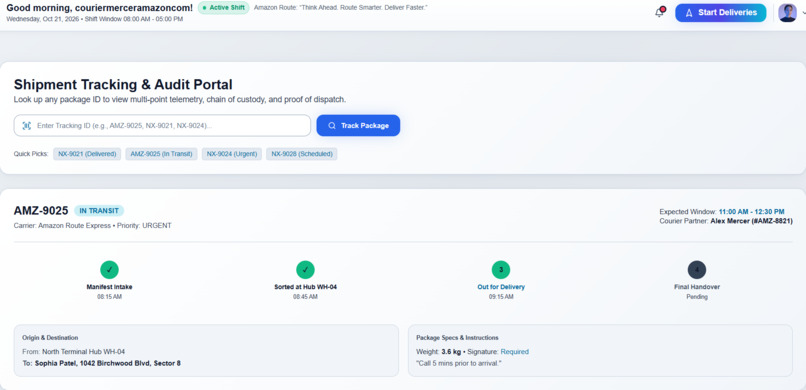Viewport: 806px width, 390px height.
Task: Click the Amazon Route slogan text
Action: tap(341, 8)
